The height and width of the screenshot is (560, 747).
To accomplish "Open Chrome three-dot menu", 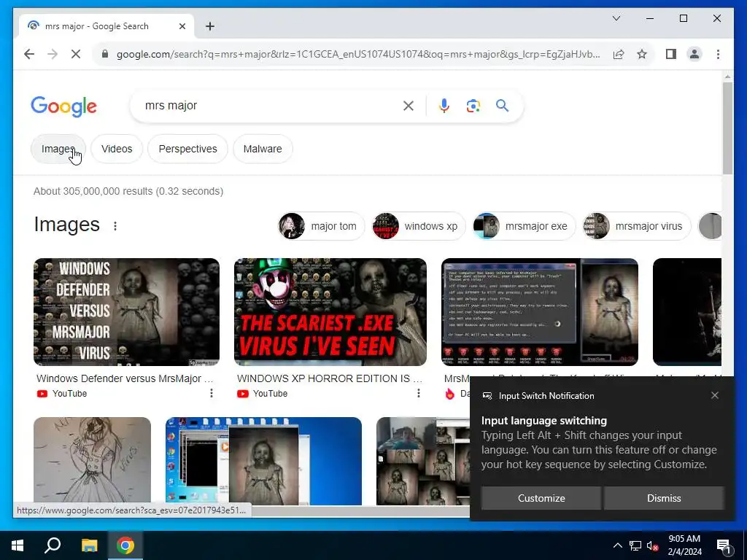I will pyautogui.click(x=718, y=54).
